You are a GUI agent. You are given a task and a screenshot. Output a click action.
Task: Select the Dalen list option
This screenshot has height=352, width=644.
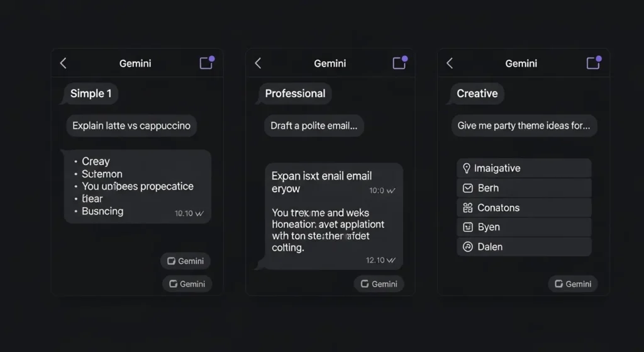click(524, 247)
